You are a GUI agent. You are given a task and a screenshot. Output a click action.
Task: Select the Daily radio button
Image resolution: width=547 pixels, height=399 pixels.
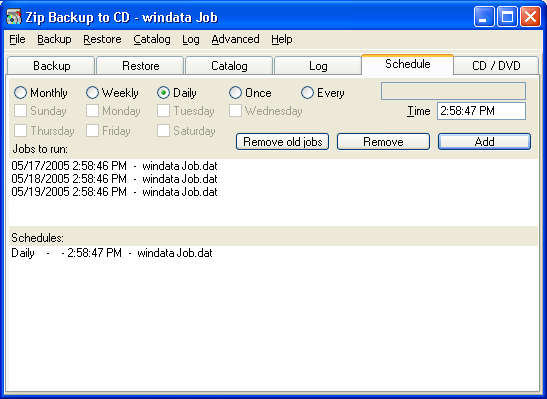(177, 93)
